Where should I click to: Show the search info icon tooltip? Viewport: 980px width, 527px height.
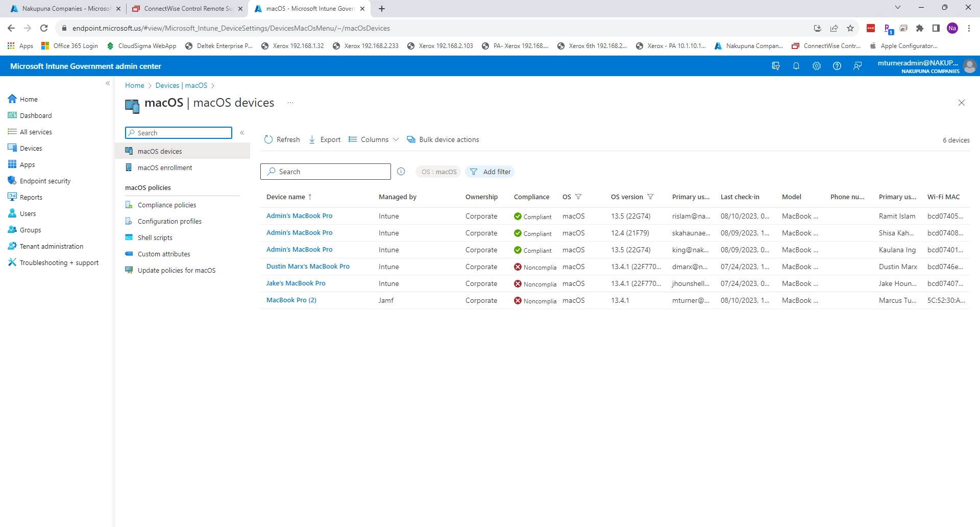tap(401, 172)
